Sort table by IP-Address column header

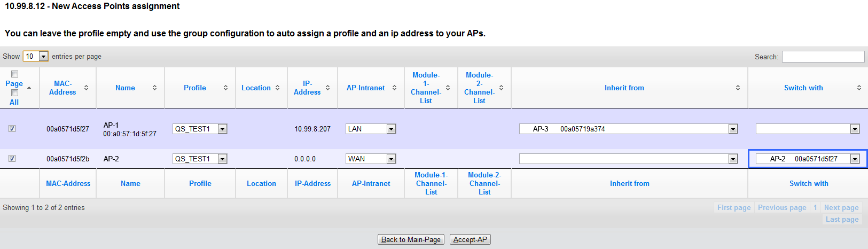click(x=307, y=88)
